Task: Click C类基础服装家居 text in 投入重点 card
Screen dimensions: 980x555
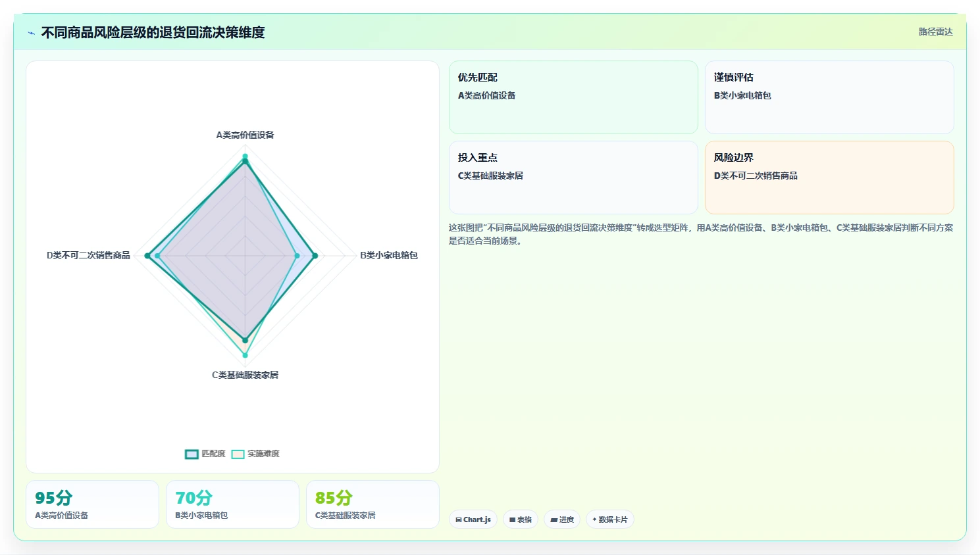Action: [x=490, y=176]
